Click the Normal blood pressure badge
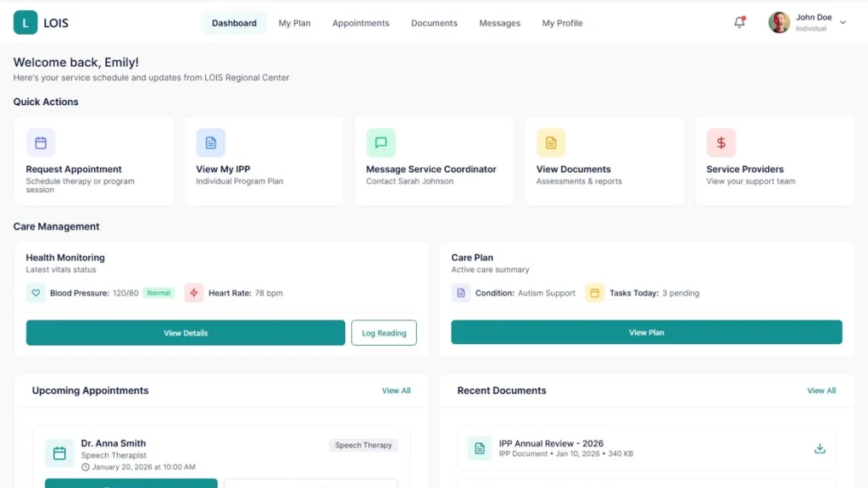 (159, 292)
